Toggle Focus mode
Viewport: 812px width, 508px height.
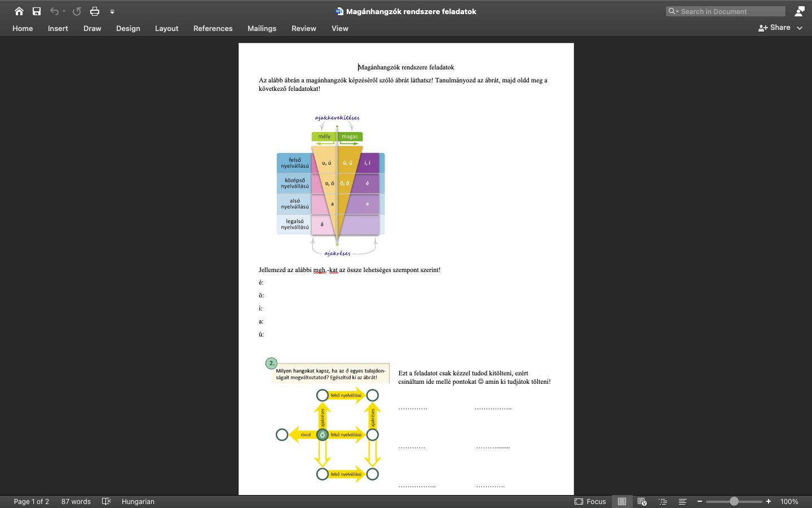(590, 501)
